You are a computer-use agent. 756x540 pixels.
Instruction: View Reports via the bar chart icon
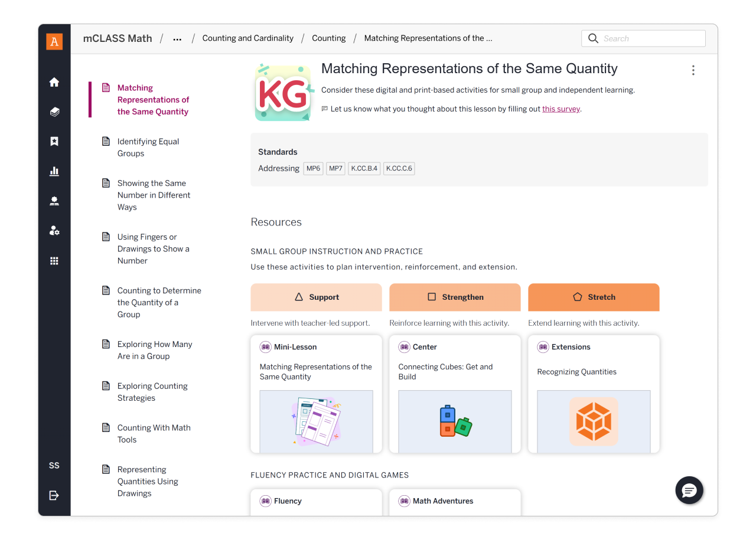pos(54,171)
